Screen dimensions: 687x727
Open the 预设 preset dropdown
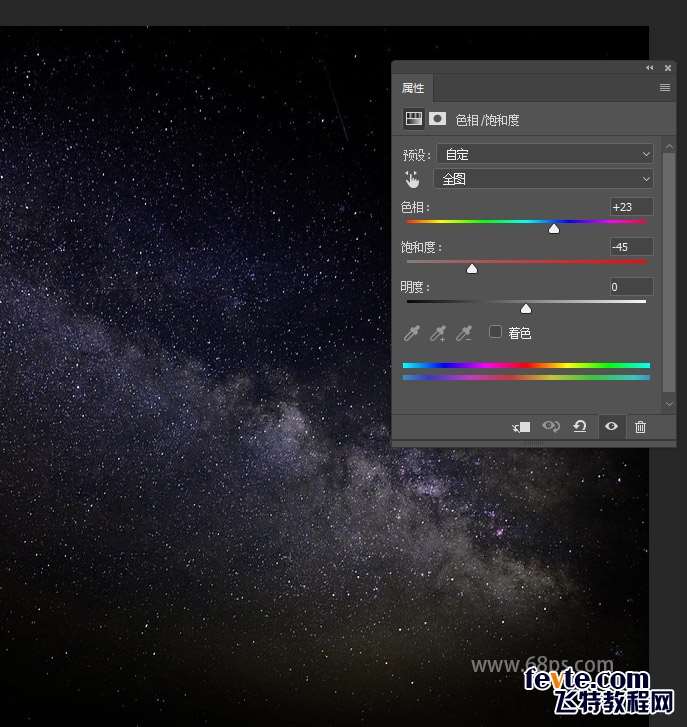545,154
